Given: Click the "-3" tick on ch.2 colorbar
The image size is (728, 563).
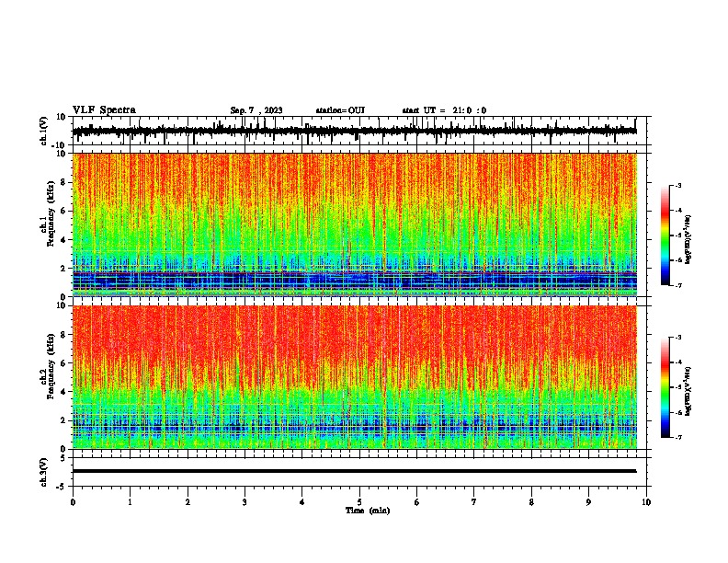Looking at the screenshot, I should pyautogui.click(x=678, y=338).
